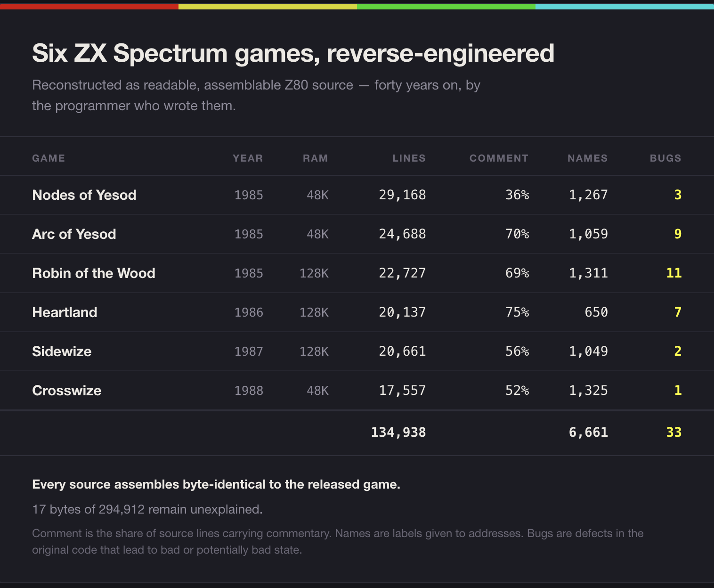Click the total lines value 134,938
The height and width of the screenshot is (588, 714).
pyautogui.click(x=398, y=433)
